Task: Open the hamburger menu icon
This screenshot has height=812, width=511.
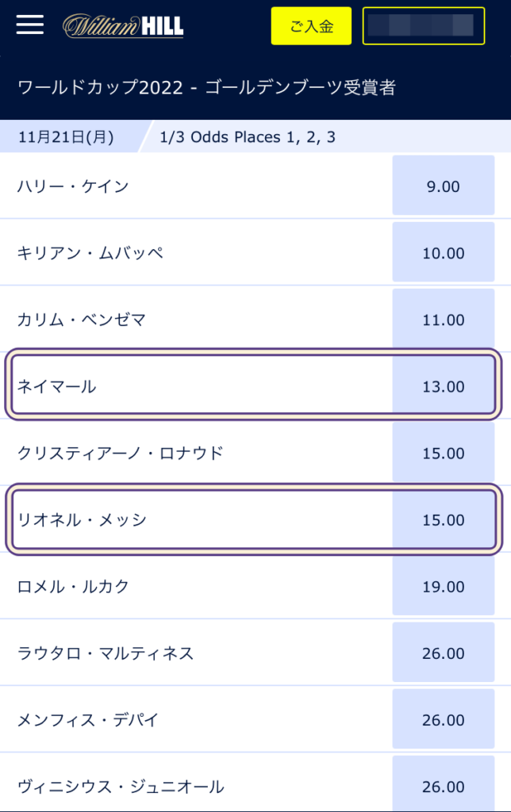Action: tap(30, 25)
